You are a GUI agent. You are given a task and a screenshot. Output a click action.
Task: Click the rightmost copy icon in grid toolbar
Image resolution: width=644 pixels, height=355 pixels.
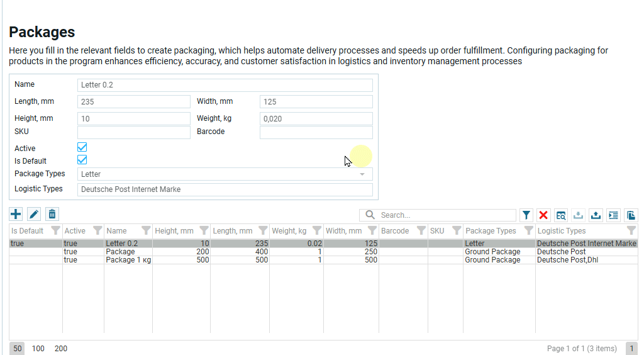(631, 215)
